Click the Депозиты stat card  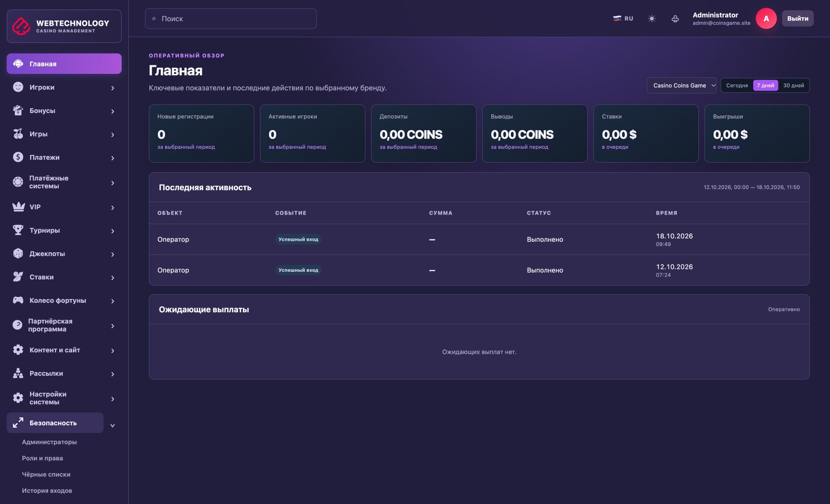pyautogui.click(x=424, y=134)
